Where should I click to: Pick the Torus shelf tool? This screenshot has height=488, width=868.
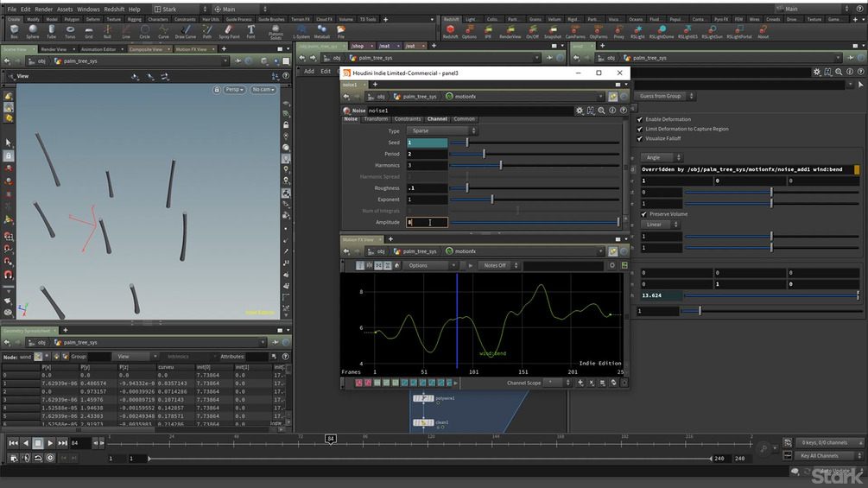(70, 31)
